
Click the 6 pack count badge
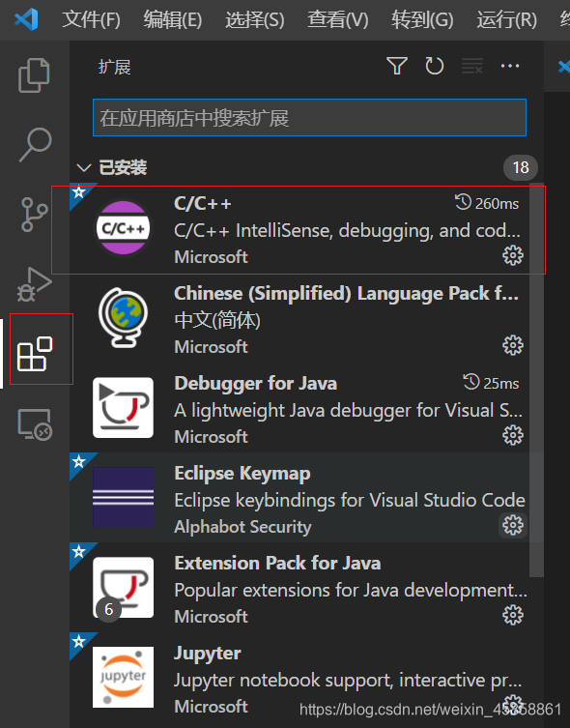tap(108, 609)
